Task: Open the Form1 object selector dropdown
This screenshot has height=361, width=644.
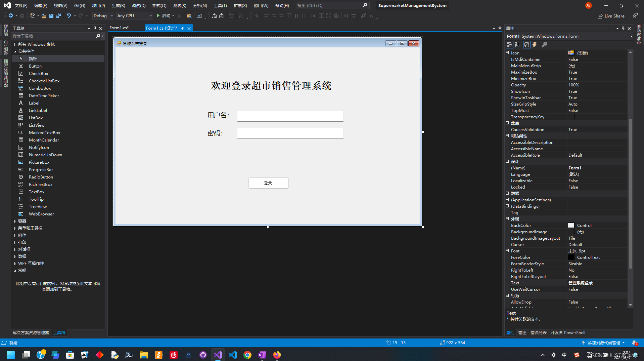Action: [x=631, y=36]
